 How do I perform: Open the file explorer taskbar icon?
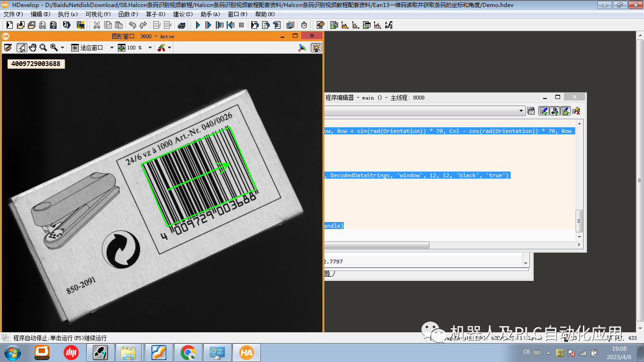click(x=128, y=353)
